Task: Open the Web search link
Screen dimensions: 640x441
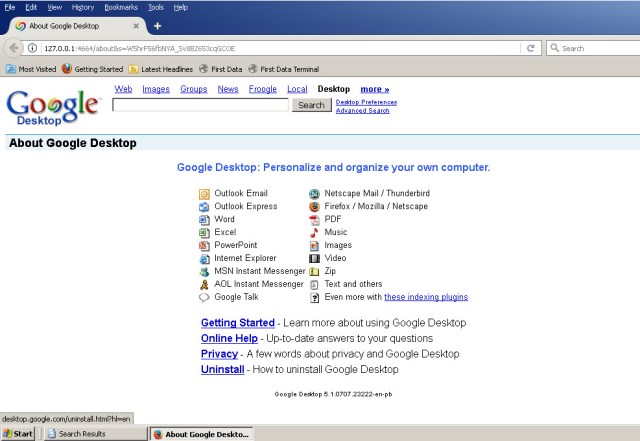Action: coord(123,89)
